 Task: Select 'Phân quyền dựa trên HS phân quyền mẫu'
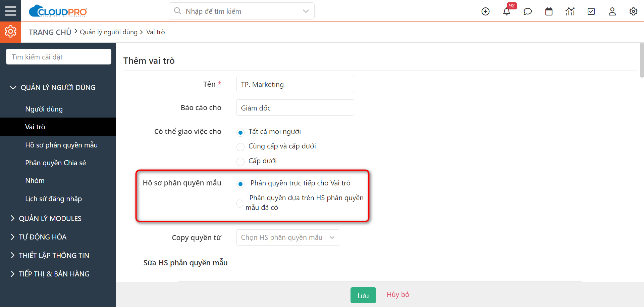pyautogui.click(x=240, y=203)
